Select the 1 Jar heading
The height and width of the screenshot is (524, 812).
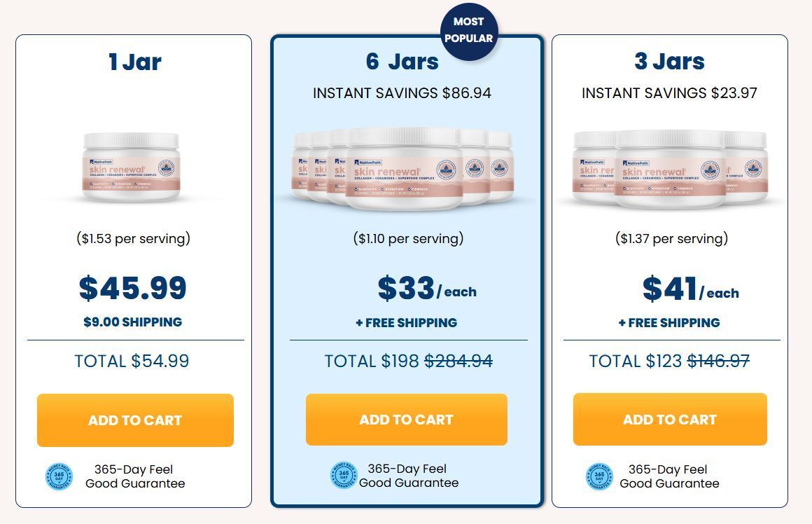click(134, 62)
